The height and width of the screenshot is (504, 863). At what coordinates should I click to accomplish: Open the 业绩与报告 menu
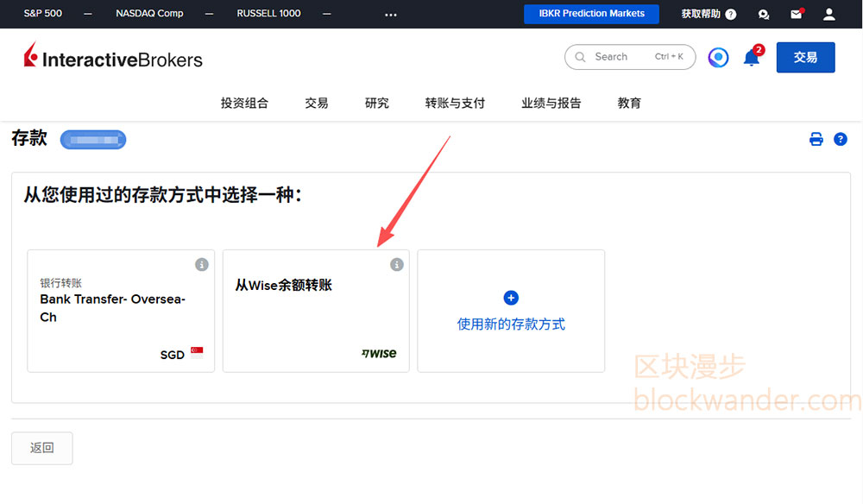551,103
